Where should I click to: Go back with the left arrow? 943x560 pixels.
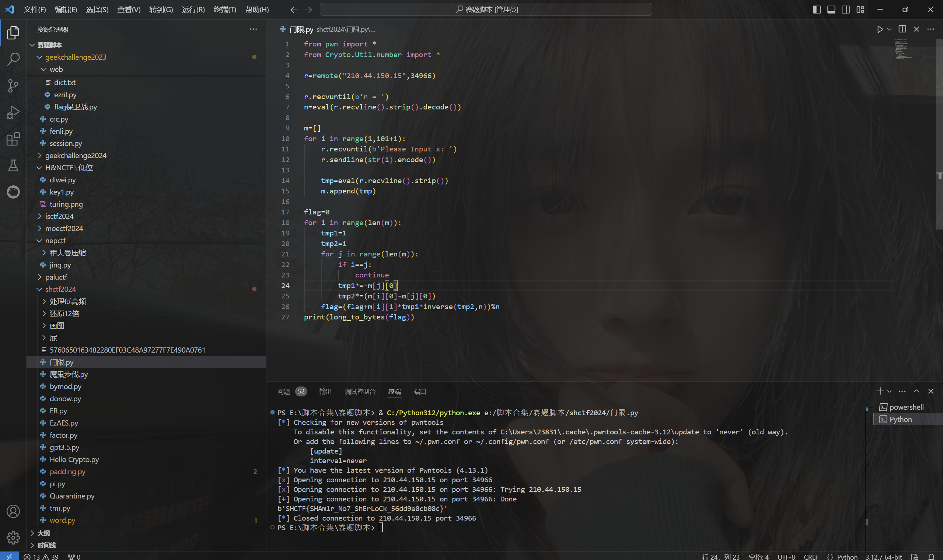tap(294, 10)
